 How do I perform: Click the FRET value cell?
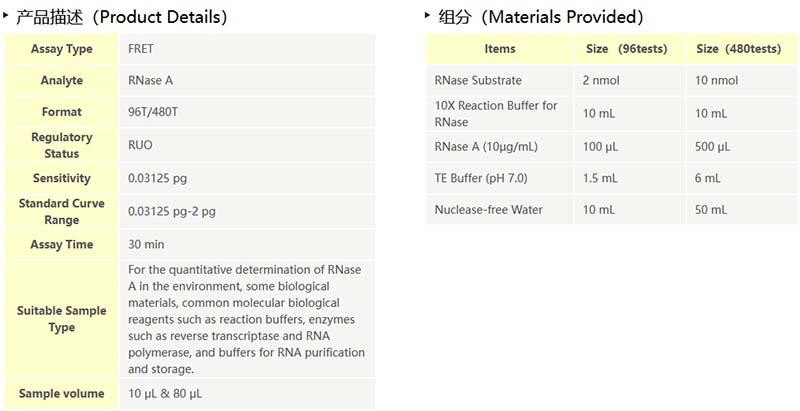(141, 49)
